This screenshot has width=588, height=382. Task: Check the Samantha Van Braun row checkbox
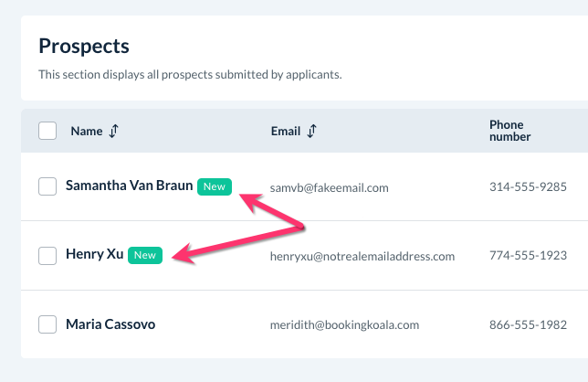[x=47, y=186]
